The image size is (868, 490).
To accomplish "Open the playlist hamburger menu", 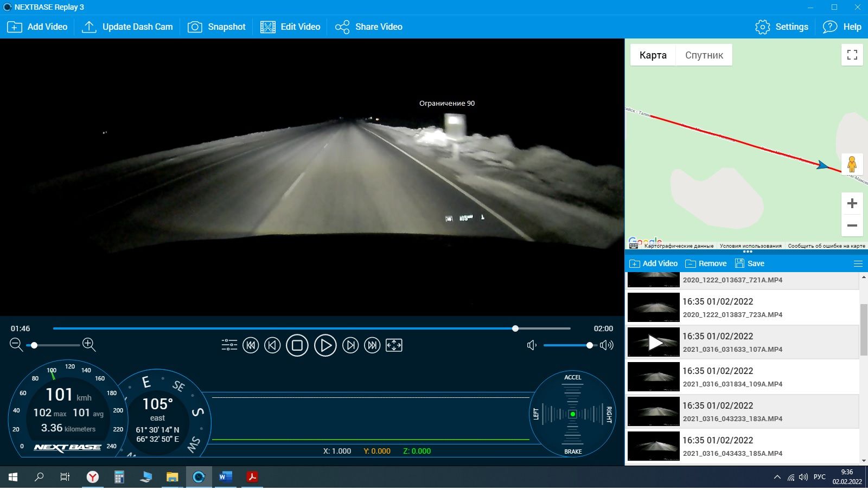I will click(x=858, y=264).
